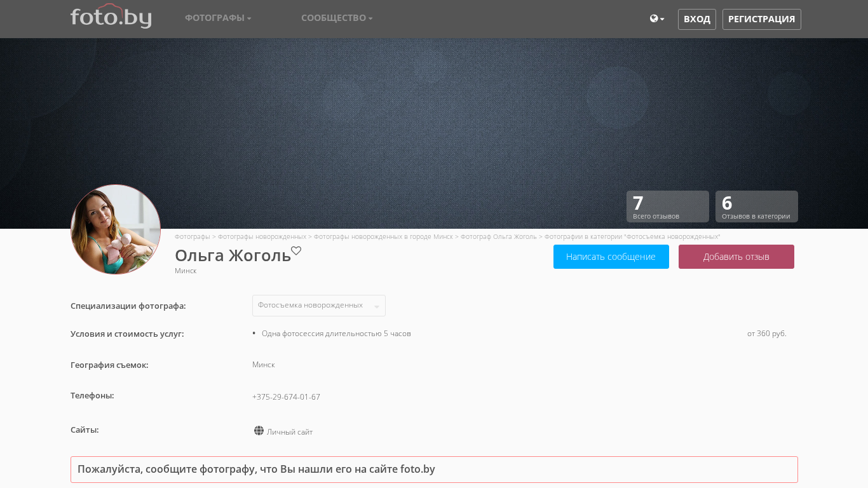Click the 7 Всего отзывов counter
This screenshot has width=868, height=488.
pyautogui.click(x=668, y=207)
